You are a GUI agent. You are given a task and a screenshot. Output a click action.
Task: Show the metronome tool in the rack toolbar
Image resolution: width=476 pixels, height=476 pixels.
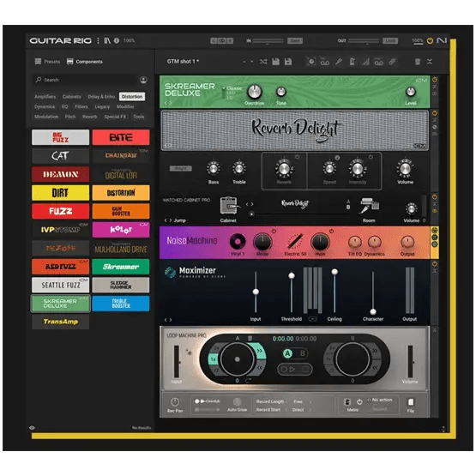[352, 62]
